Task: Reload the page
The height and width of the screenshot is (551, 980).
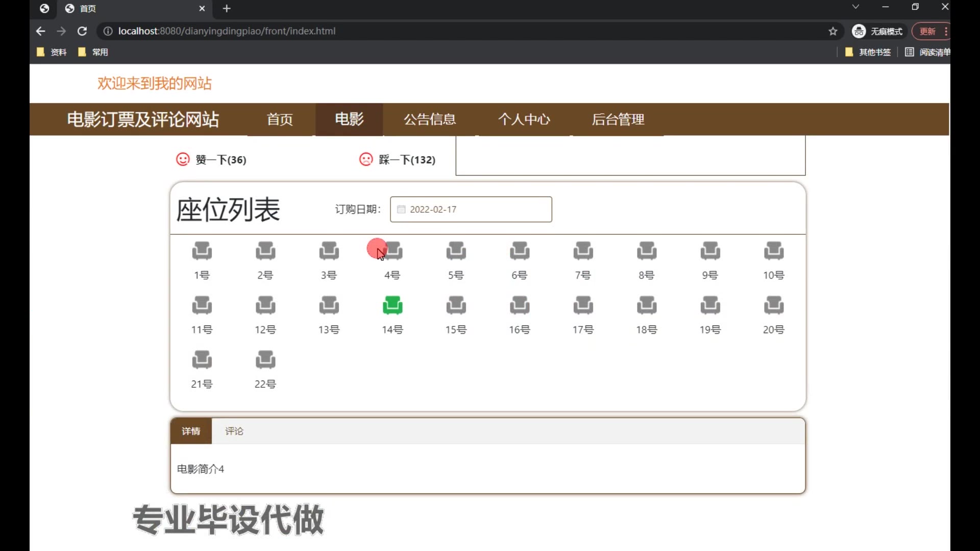Action: [x=82, y=31]
